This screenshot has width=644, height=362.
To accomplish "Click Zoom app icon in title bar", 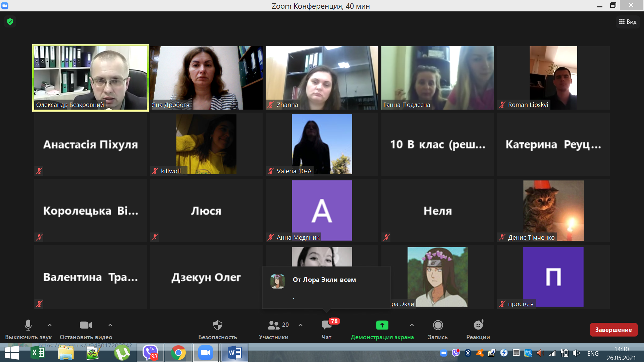I will [5, 5].
